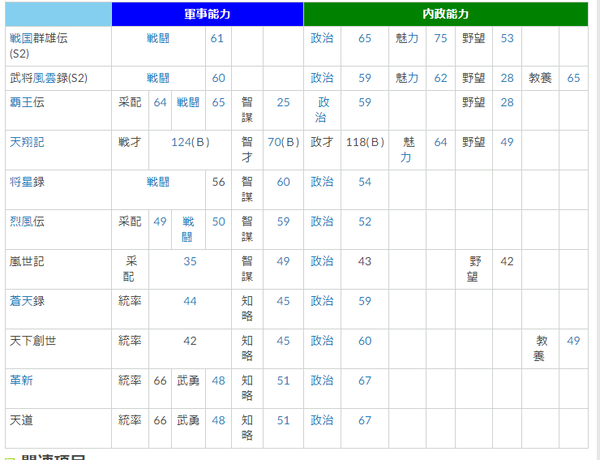Click value 118(B) in 天翔記 row
The height and width of the screenshot is (460, 600).
tap(365, 142)
